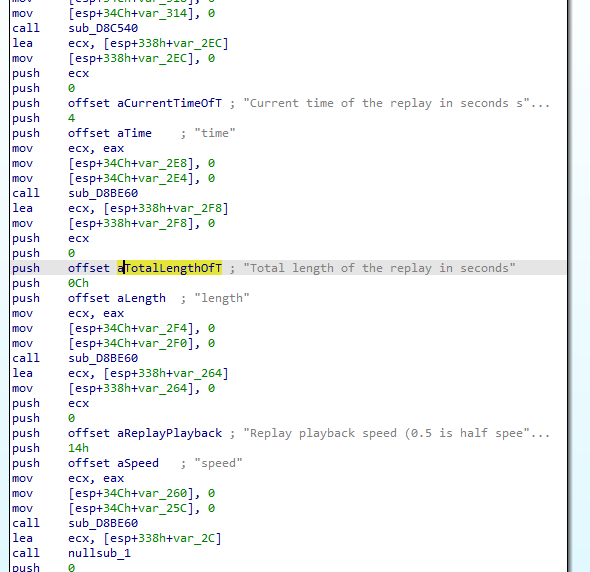Select sub_D8BE60 call after var_25C
This screenshot has height=572, width=590.
pyautogui.click(x=103, y=523)
